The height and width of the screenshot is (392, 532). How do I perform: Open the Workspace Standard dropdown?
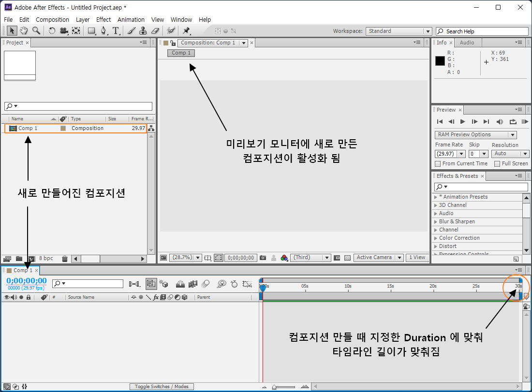click(399, 31)
